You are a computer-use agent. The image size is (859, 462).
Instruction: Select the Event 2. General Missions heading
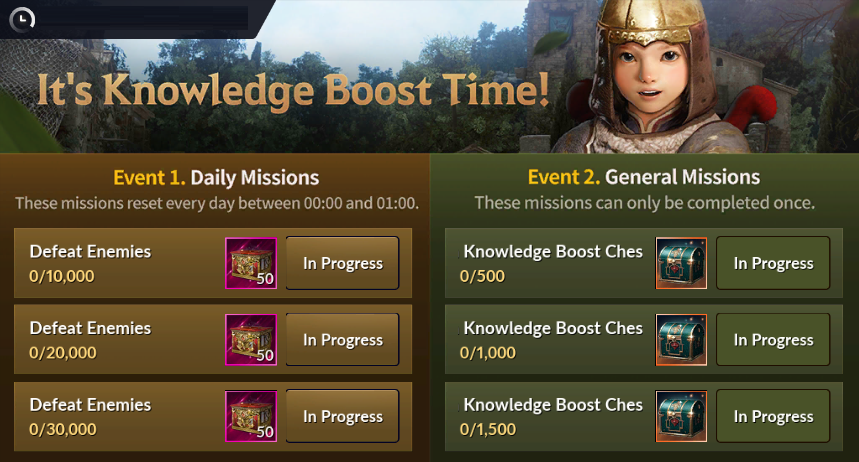point(644,177)
